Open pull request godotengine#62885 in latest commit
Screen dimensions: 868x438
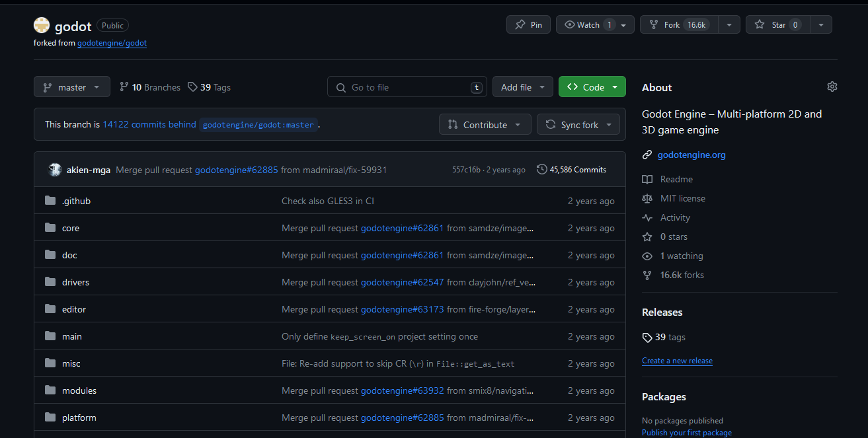pos(237,170)
